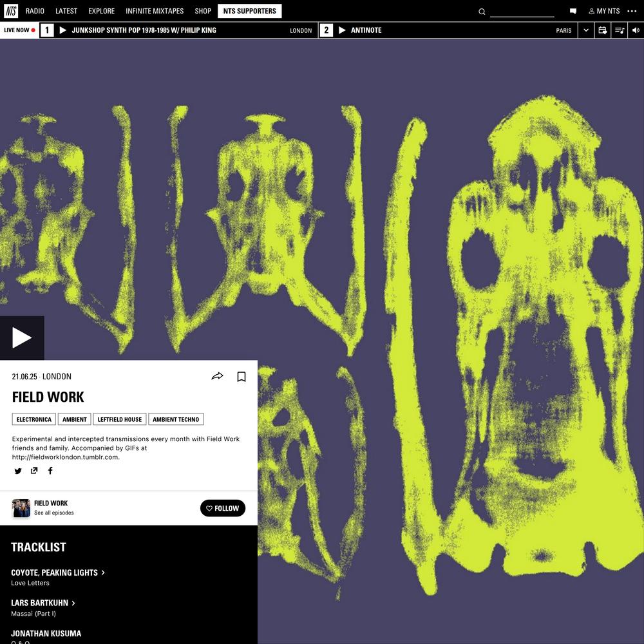
Task: Open My NTS account
Action: [x=604, y=11]
